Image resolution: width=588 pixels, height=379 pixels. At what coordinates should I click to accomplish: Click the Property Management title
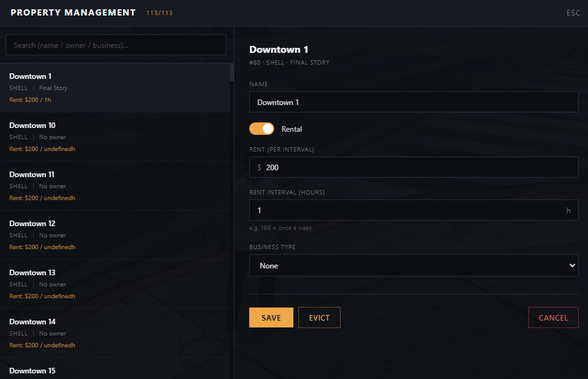(73, 13)
